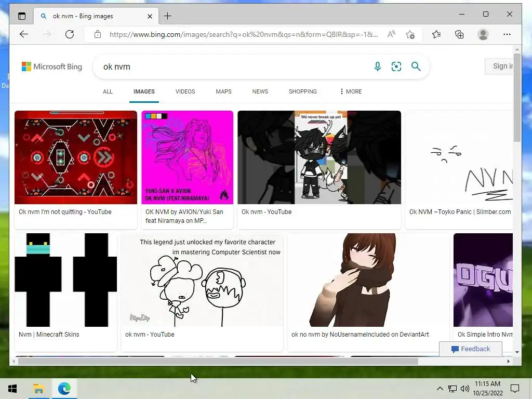Open 'Ok NVM ~Toyko Panic | Slimber.com' link
Image resolution: width=532 pixels, height=399 pixels.
(x=460, y=212)
